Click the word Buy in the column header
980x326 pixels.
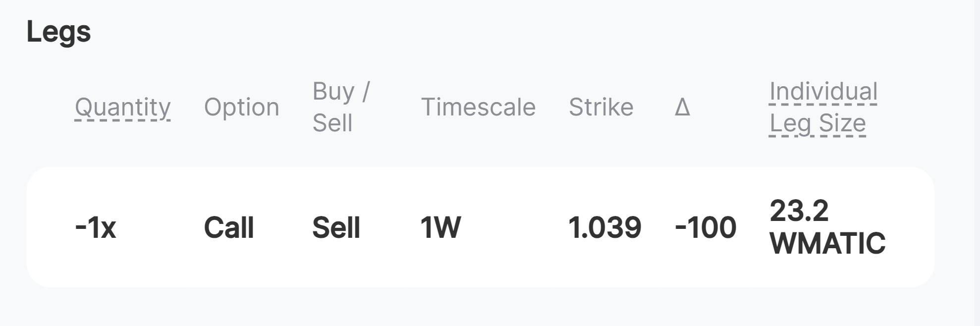pyautogui.click(x=333, y=91)
